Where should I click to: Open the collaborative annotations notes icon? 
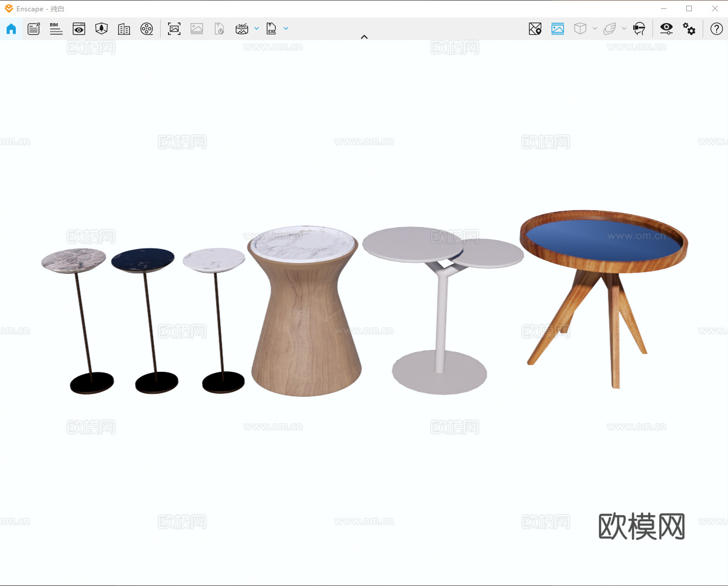[34, 29]
